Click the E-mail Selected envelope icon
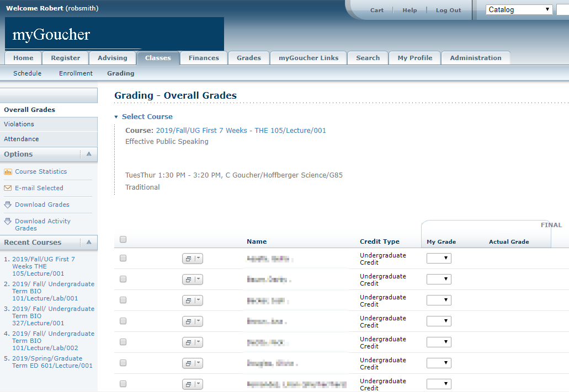Image resolution: width=569 pixels, height=392 pixels. pyautogui.click(x=8, y=188)
